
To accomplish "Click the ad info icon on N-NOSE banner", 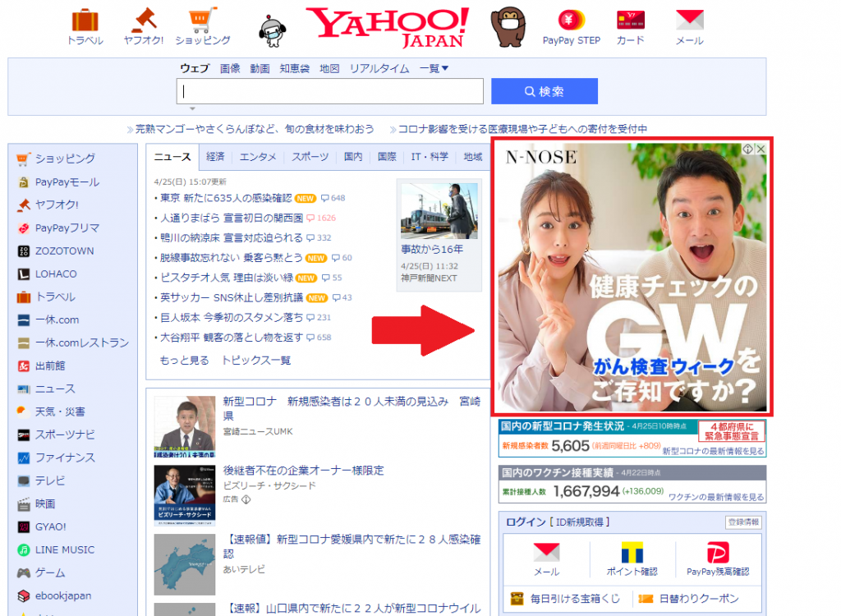I will tap(747, 149).
